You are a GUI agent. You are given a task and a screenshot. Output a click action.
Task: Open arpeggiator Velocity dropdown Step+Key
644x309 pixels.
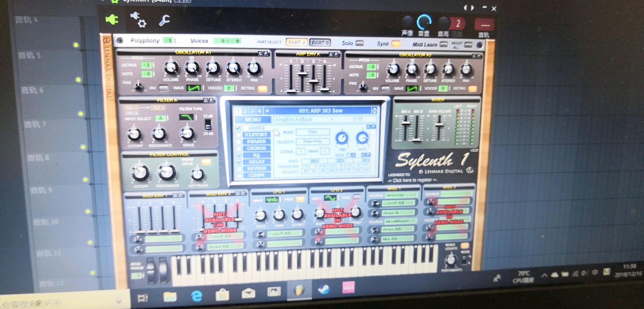[313, 141]
